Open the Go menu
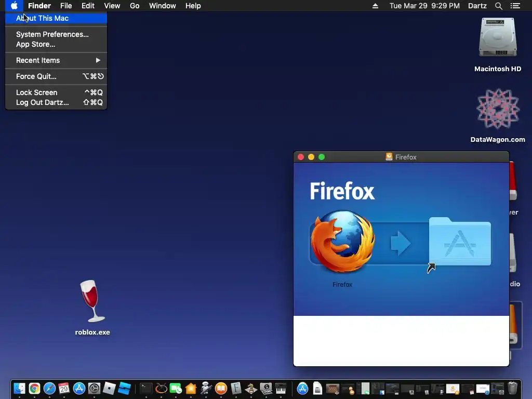The image size is (532, 399). coord(135,6)
